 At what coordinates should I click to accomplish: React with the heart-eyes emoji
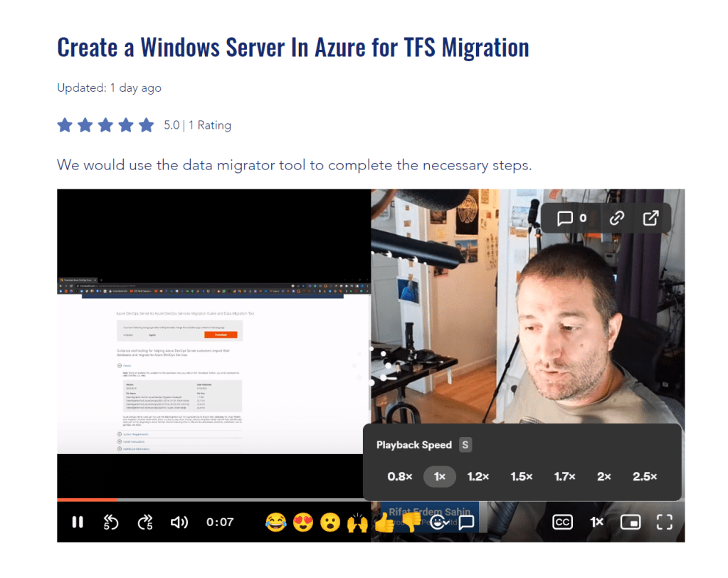(x=302, y=522)
